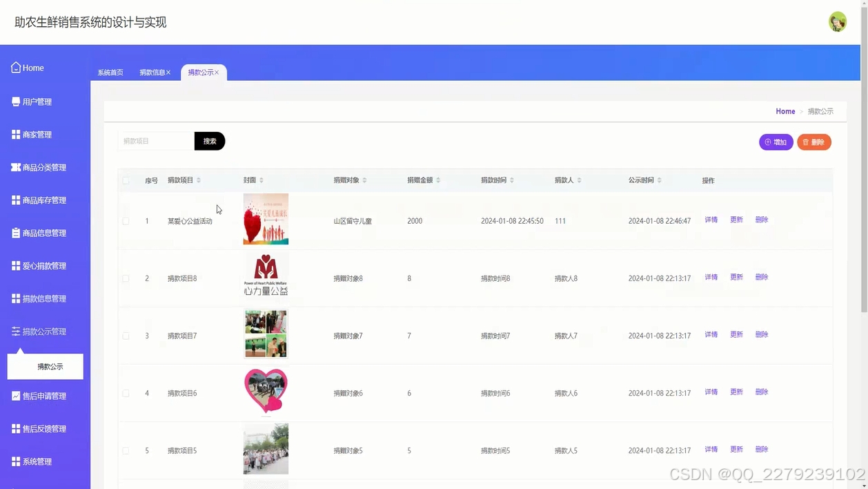Expand the 商品库存管理 sidebar menu
The image size is (868, 489).
point(45,200)
